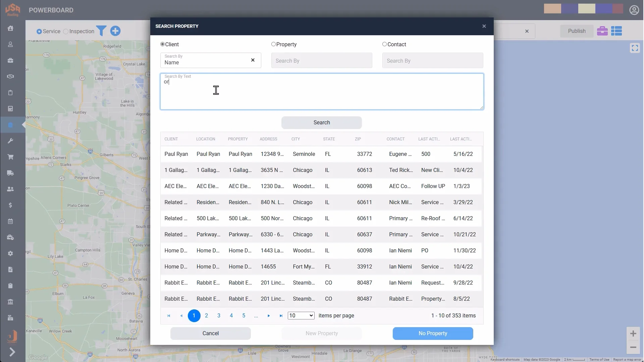Viewport: 644px width, 362px height.
Task: Go to page 3 of search results
Action: point(219,315)
